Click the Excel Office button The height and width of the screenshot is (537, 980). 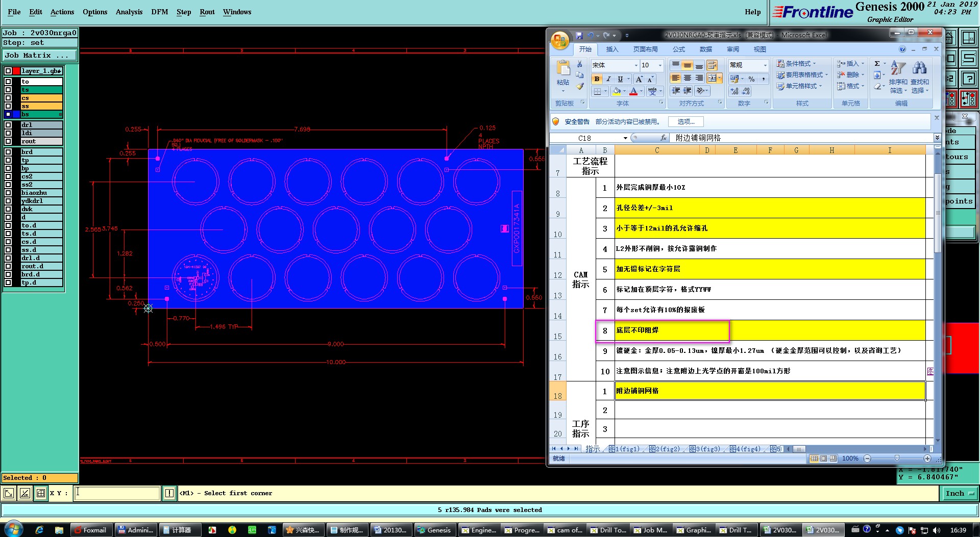click(560, 40)
